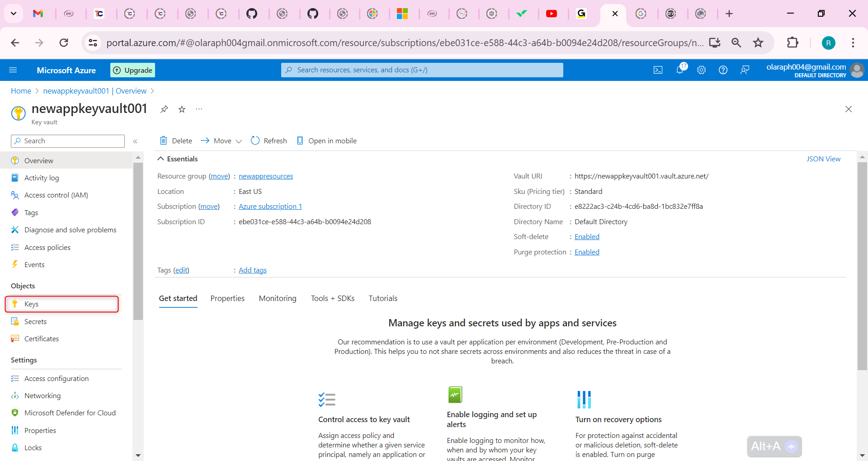
Task: Click Purge protection Enabled link
Action: click(587, 252)
